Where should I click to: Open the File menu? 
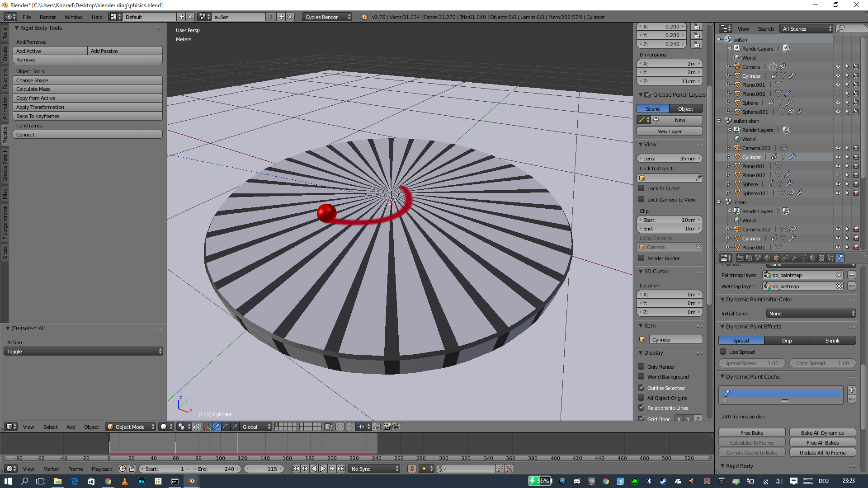click(27, 17)
